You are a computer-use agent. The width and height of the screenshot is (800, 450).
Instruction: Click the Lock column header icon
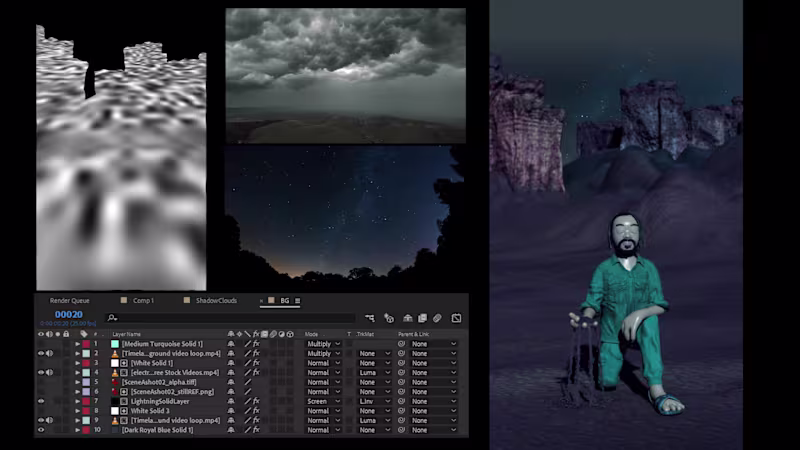pos(66,334)
